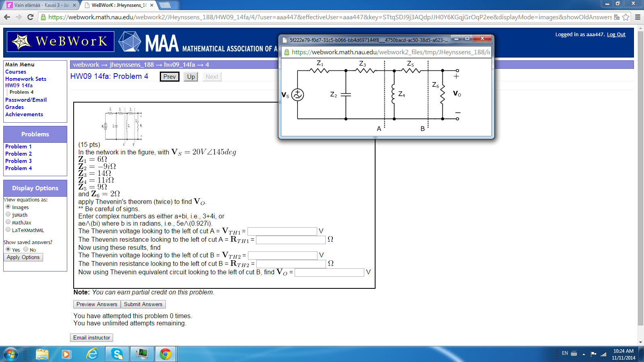Bookmark the page with the star icon
Screen dimensions: 644x362
coord(625,17)
